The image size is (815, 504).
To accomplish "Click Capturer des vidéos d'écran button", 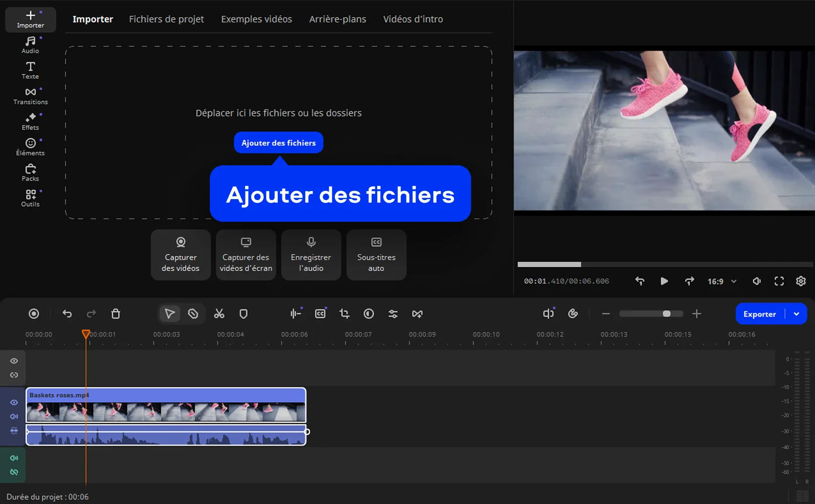I will point(246,255).
